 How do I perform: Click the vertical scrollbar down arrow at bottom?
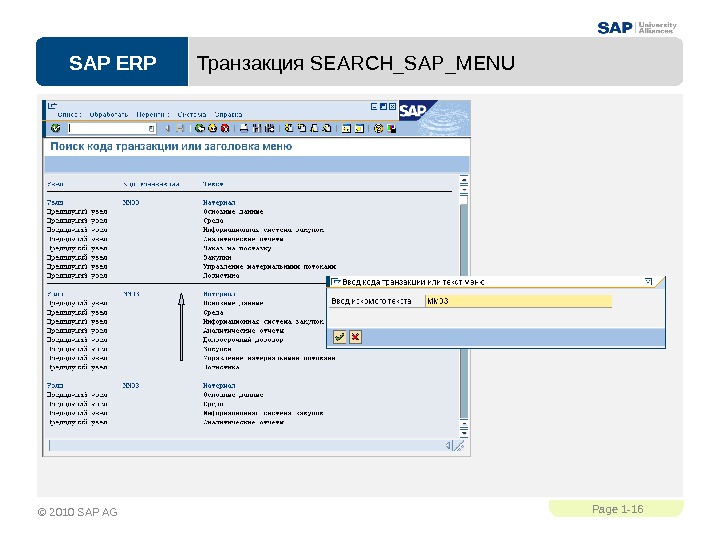point(464,434)
